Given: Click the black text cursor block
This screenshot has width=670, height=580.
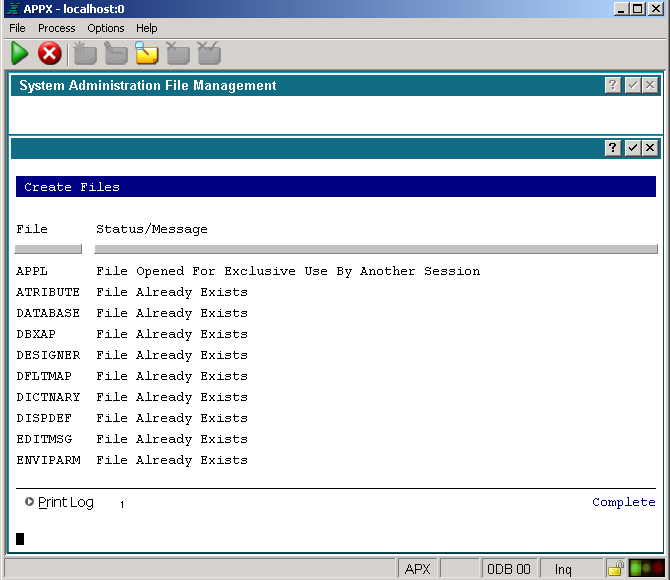Looking at the screenshot, I should [x=20, y=539].
